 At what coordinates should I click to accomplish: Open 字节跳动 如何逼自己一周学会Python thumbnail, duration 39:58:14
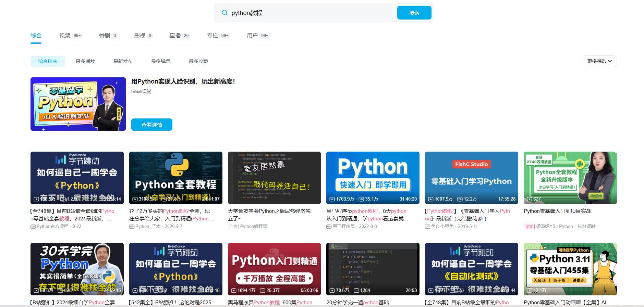77,178
